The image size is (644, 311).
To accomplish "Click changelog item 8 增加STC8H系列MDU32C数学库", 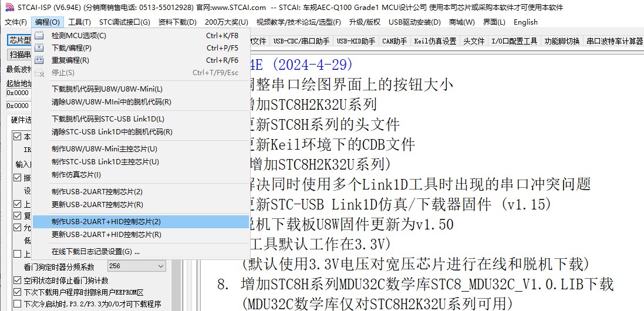I will click(x=427, y=285).
